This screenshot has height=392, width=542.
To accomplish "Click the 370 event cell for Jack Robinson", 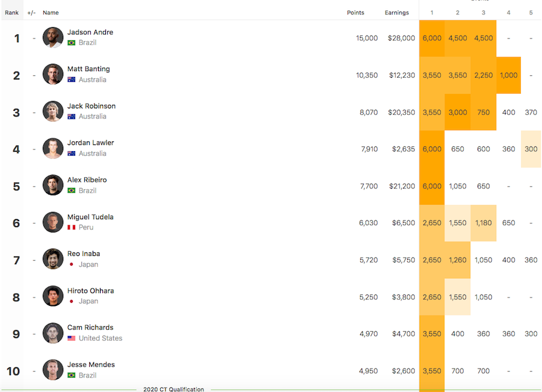I will (x=531, y=113).
